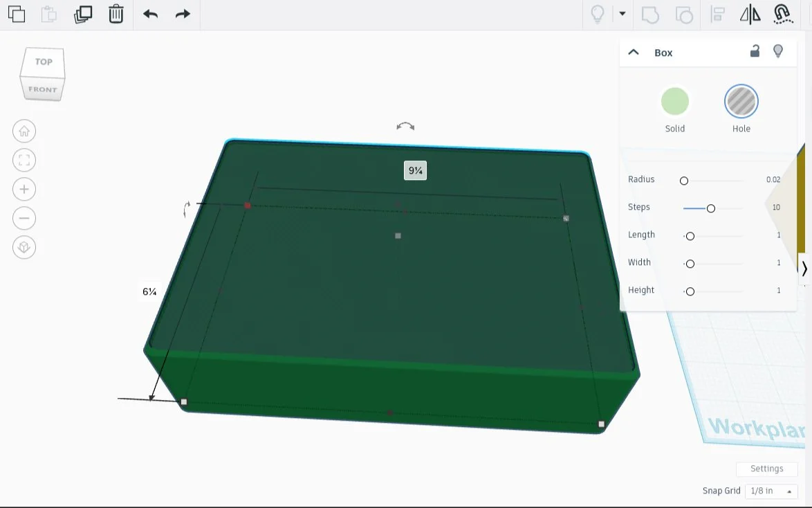
Task: Click the bottom-right white corner handle
Action: (601, 424)
